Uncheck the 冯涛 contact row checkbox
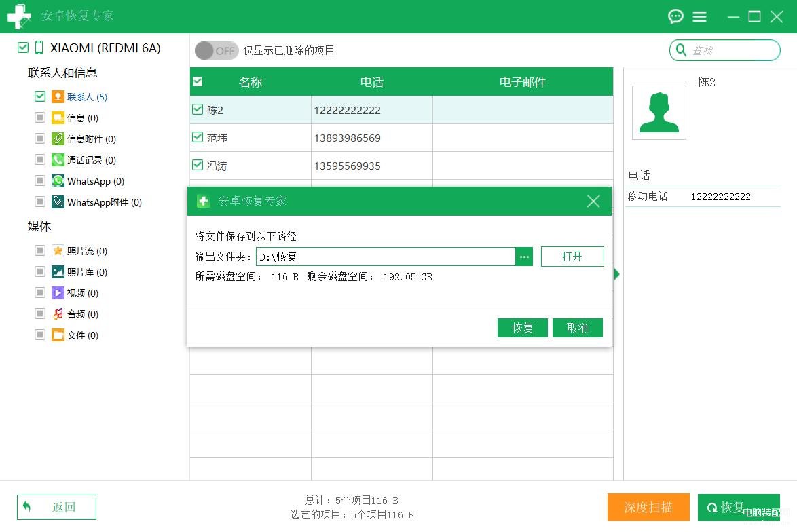797x532 pixels. click(198, 165)
